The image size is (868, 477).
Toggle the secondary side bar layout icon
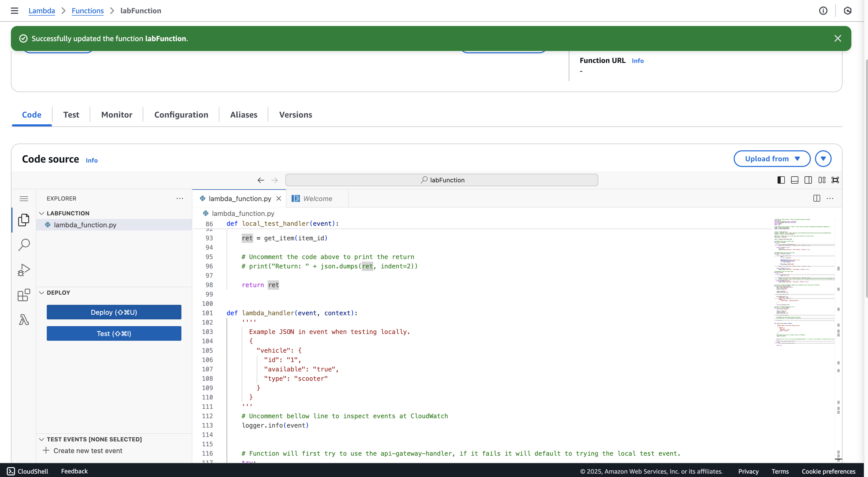coord(808,180)
